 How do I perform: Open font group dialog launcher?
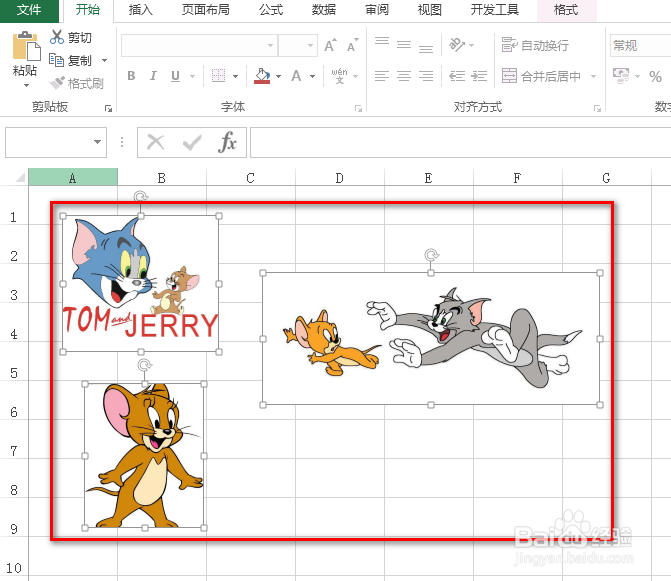[x=358, y=109]
